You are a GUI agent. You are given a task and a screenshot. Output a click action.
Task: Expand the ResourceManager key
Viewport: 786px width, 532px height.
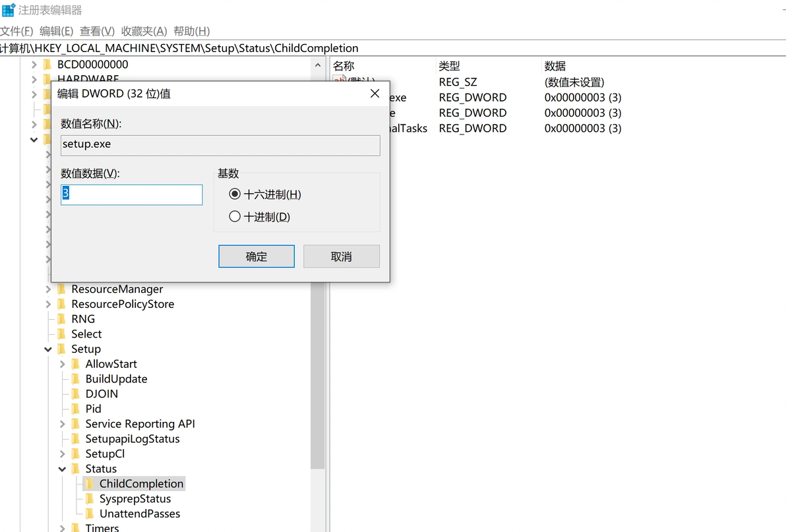[48, 289]
